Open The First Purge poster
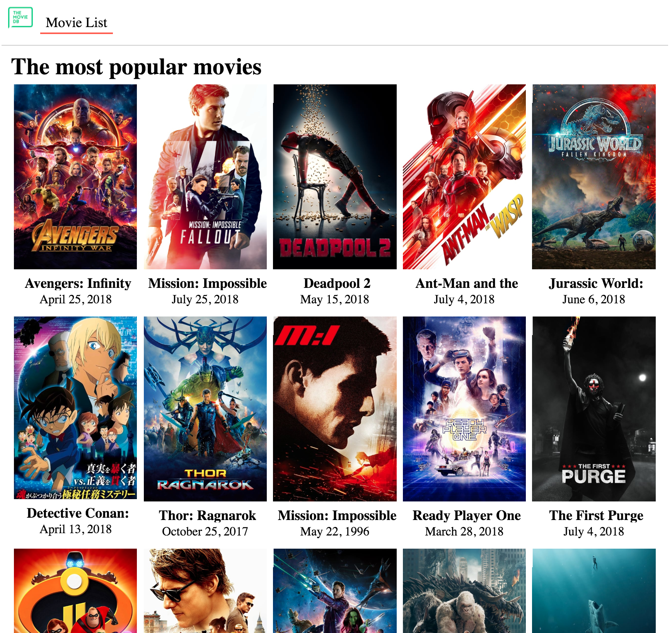 (594, 409)
